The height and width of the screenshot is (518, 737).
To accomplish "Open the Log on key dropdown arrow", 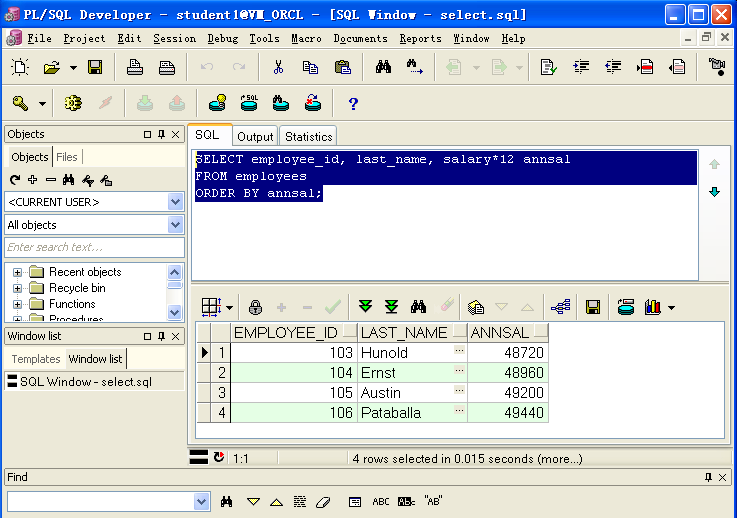I will [x=42, y=103].
